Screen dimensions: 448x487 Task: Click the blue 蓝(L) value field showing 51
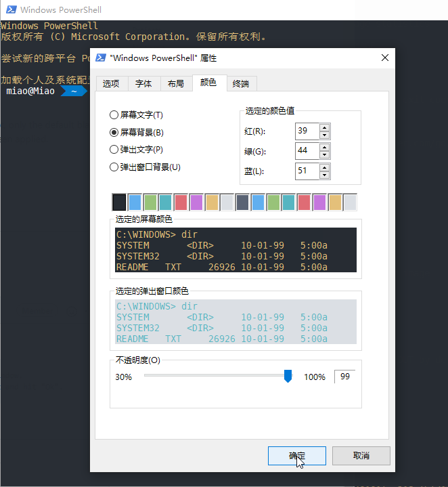[x=307, y=171]
